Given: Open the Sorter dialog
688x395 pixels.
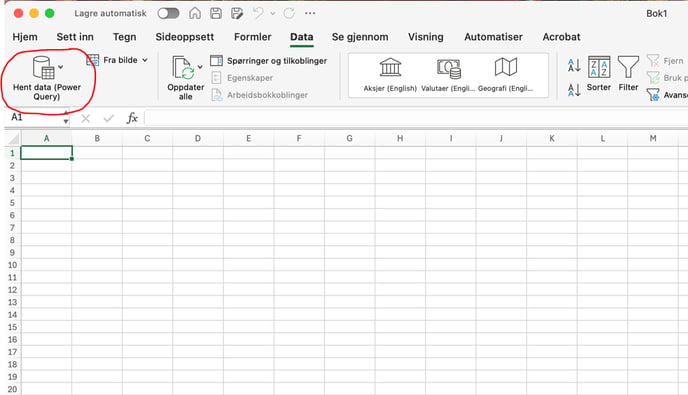Looking at the screenshot, I should [x=599, y=74].
